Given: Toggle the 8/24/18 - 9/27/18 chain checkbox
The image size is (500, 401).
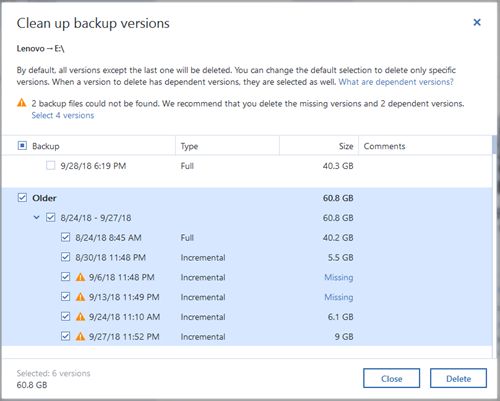Looking at the screenshot, I should click(51, 218).
